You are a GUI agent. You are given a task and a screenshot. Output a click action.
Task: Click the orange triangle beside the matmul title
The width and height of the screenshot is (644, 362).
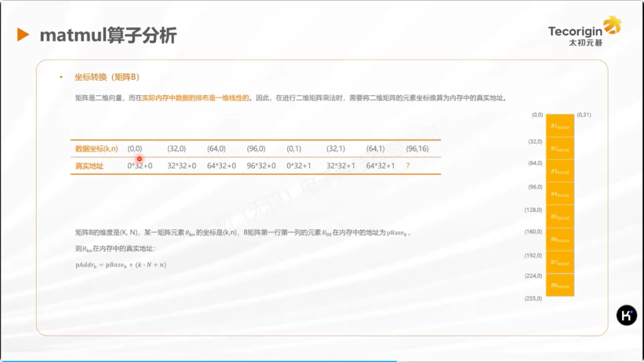[x=23, y=35]
